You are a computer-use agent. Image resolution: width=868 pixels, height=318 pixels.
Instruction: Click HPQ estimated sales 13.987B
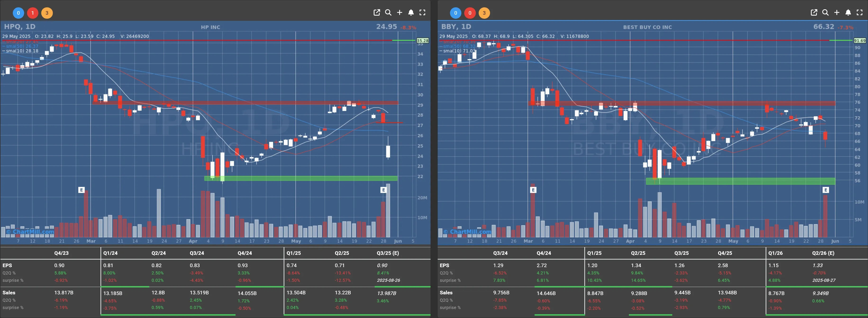pos(386,293)
